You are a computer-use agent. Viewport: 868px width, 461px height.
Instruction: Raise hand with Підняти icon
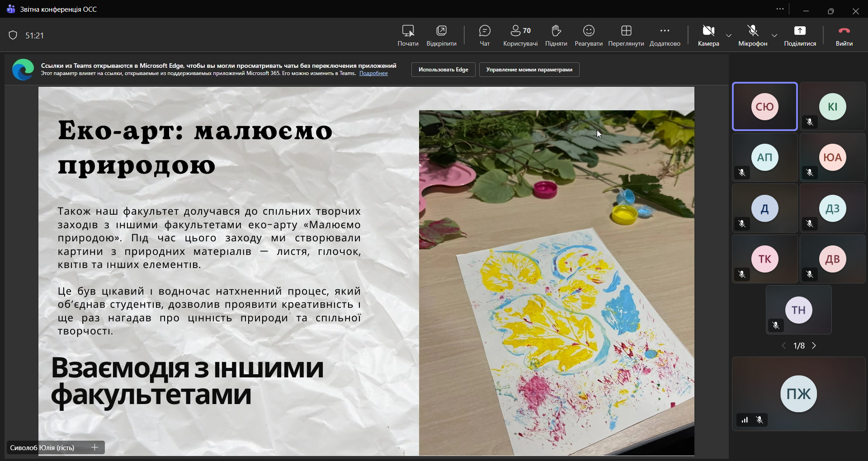556,36
